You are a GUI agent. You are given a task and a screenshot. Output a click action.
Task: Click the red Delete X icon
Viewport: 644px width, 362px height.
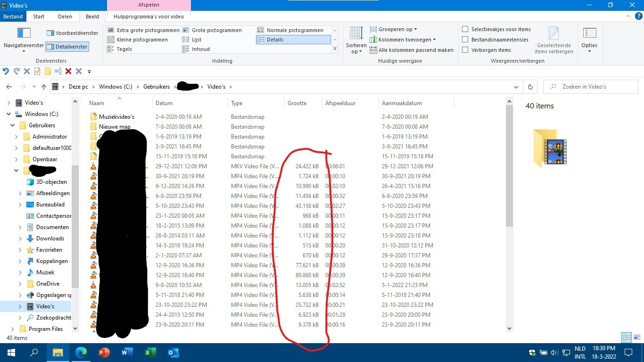pyautogui.click(x=68, y=71)
